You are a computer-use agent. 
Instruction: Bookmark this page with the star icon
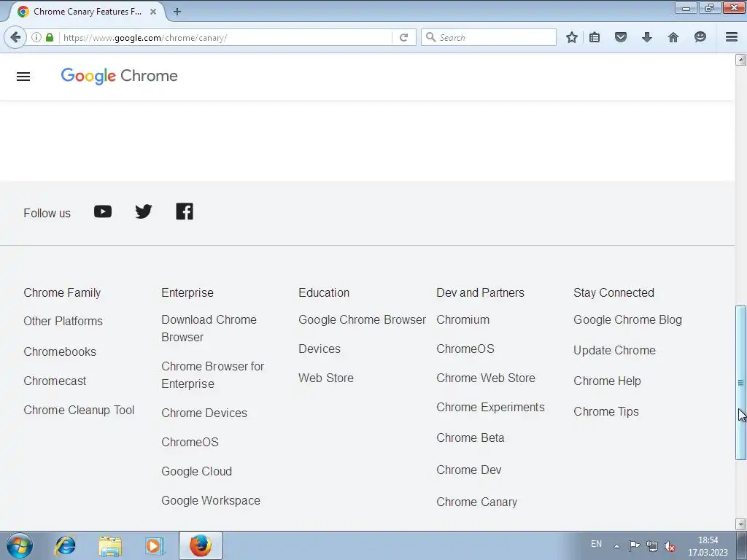(572, 37)
